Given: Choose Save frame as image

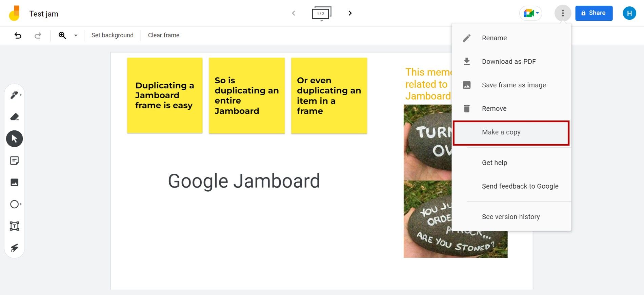Looking at the screenshot, I should [511, 85].
